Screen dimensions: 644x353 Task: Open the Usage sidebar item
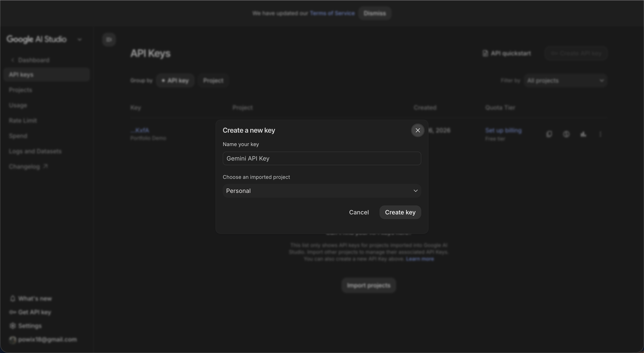point(18,105)
